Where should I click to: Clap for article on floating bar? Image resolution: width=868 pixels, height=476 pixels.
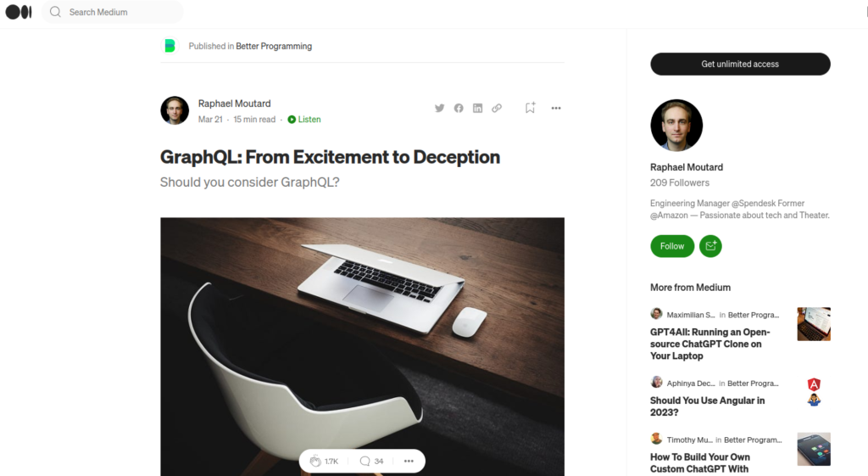click(324, 461)
